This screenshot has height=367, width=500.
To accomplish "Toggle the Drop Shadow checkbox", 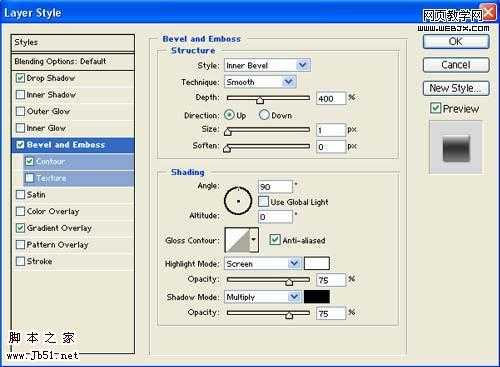I will pyautogui.click(x=20, y=78).
